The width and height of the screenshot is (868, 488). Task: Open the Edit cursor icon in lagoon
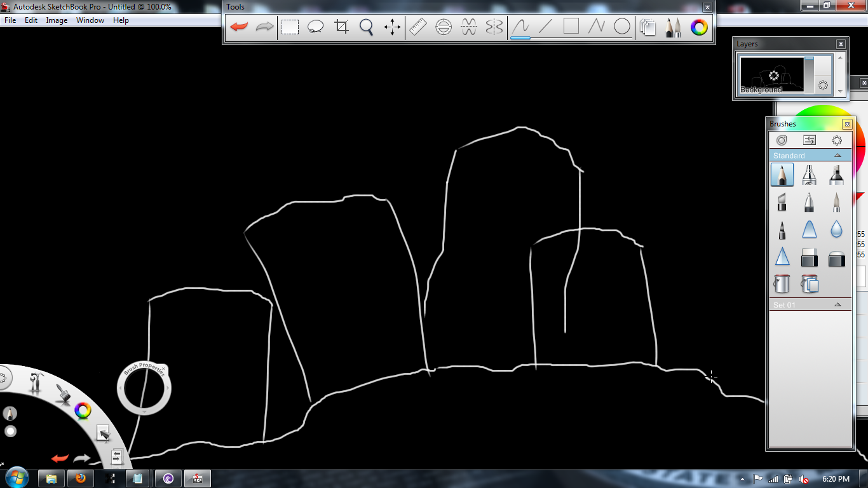click(x=103, y=433)
